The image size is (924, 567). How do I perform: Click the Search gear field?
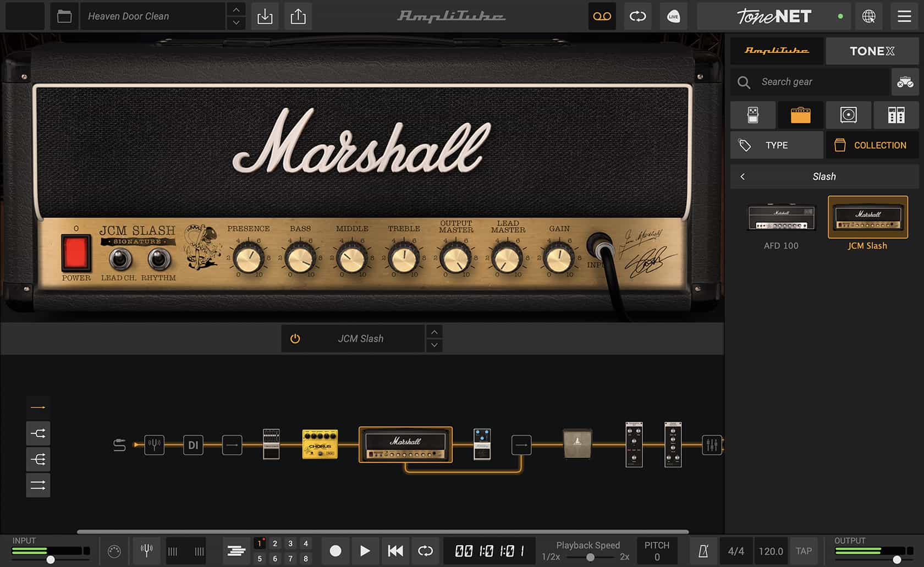(x=811, y=82)
